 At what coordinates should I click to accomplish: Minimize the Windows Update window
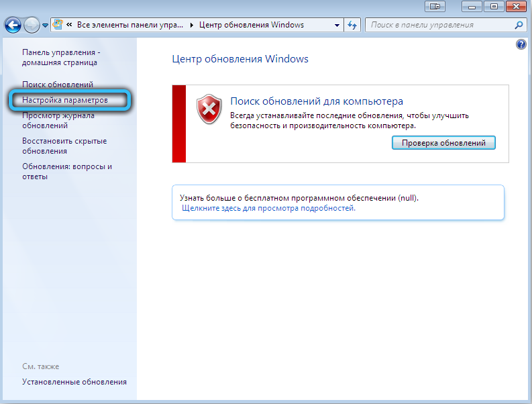[x=472, y=7]
